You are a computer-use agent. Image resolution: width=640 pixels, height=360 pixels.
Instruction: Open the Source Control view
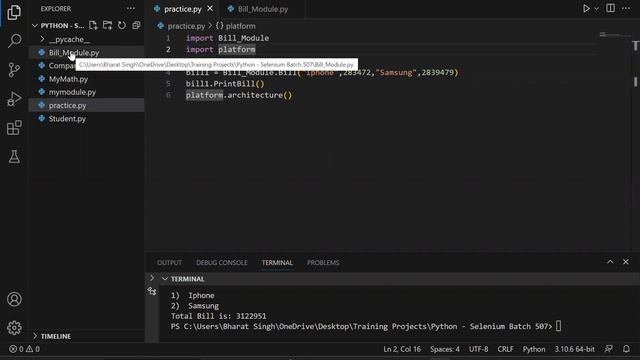[14, 70]
